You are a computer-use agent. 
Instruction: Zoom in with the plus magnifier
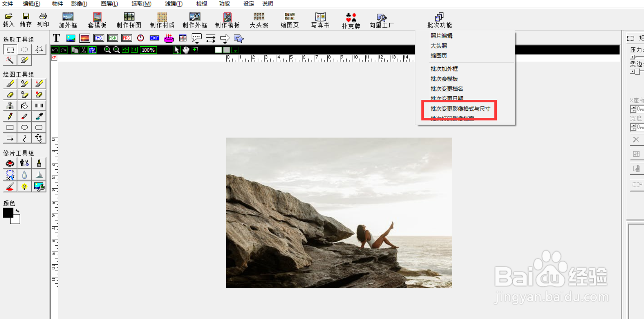[107, 50]
